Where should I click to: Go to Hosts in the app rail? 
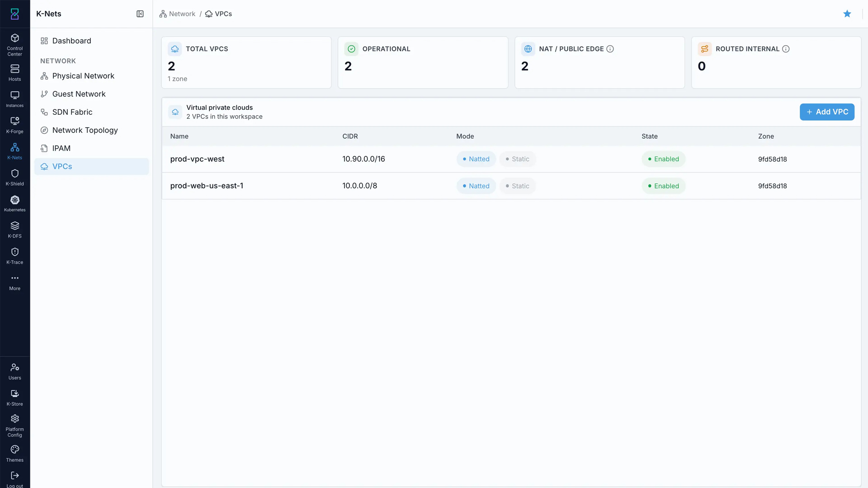tap(15, 72)
